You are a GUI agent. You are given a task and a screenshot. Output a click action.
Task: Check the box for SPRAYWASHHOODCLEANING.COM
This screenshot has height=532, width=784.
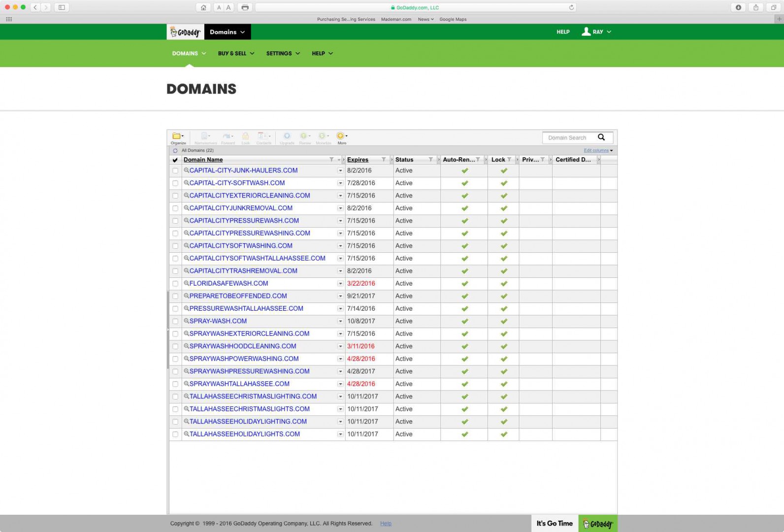[175, 346]
